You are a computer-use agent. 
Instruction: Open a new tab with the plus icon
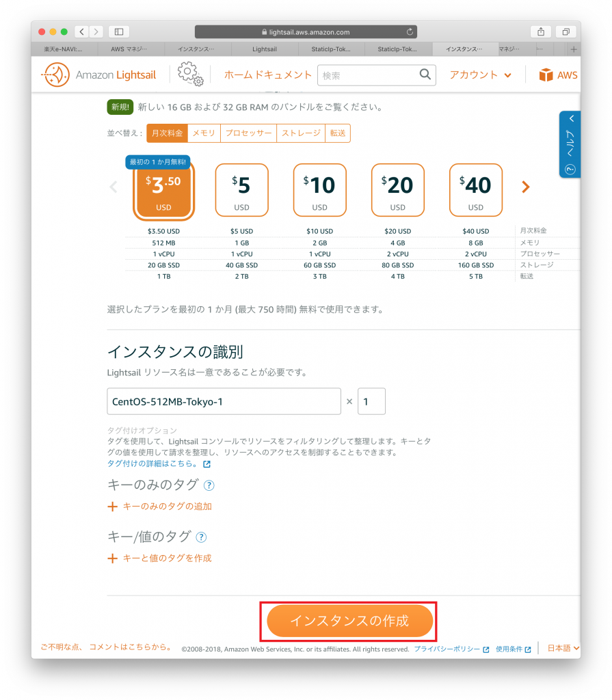[574, 49]
